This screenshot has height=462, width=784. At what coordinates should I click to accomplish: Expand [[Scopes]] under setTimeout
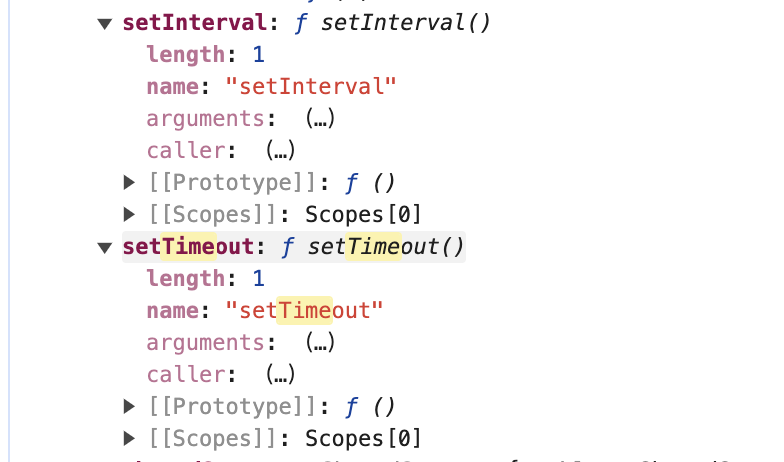point(130,438)
